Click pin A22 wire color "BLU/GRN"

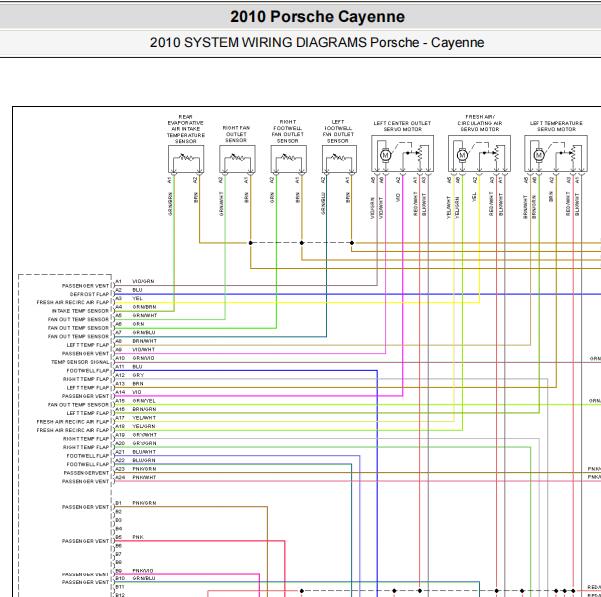click(x=144, y=460)
